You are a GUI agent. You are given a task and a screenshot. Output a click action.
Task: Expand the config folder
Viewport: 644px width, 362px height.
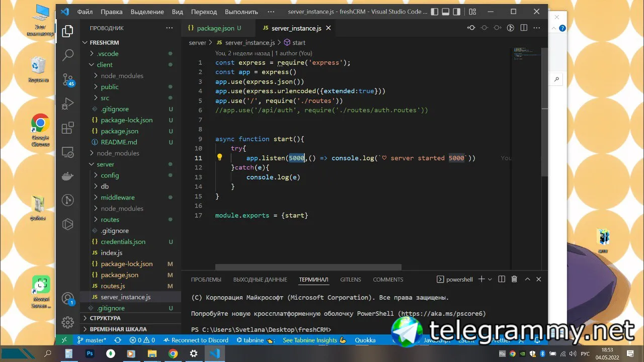130,175
